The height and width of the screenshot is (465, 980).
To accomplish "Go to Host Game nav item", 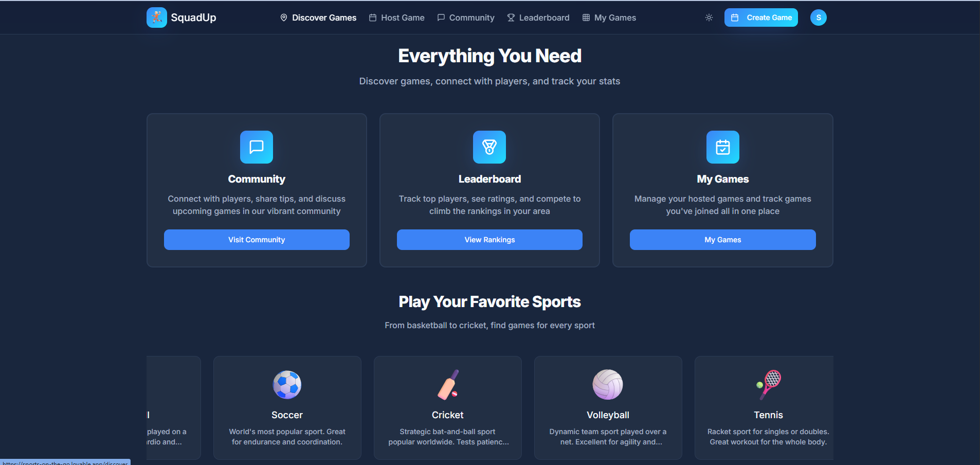I will point(397,17).
